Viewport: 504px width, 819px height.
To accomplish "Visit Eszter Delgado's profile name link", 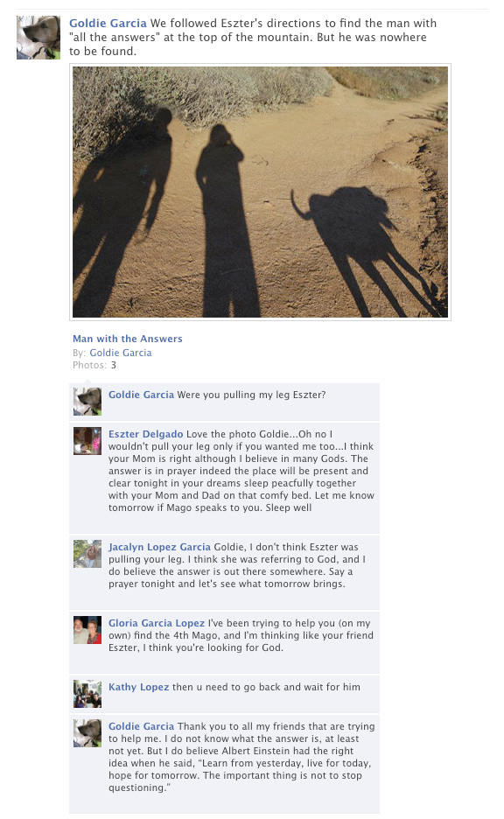I will (x=146, y=434).
